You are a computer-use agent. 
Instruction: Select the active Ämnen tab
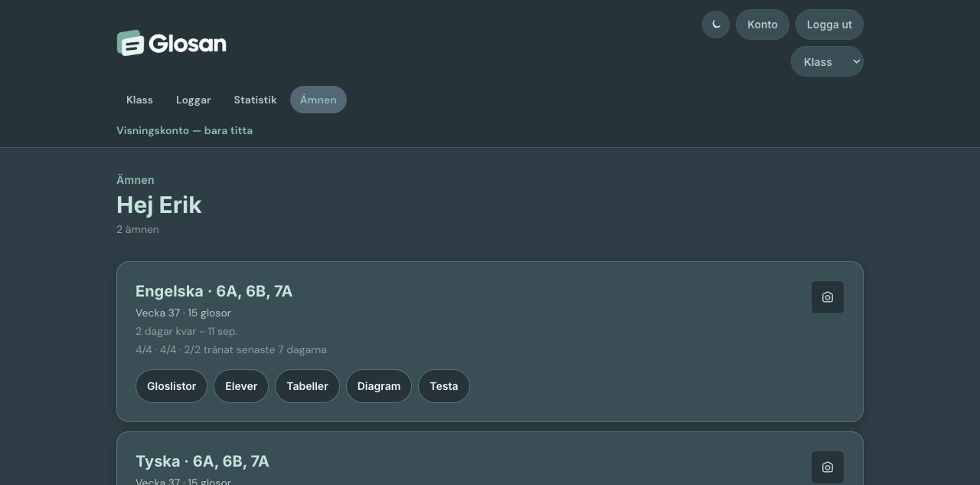(x=318, y=100)
